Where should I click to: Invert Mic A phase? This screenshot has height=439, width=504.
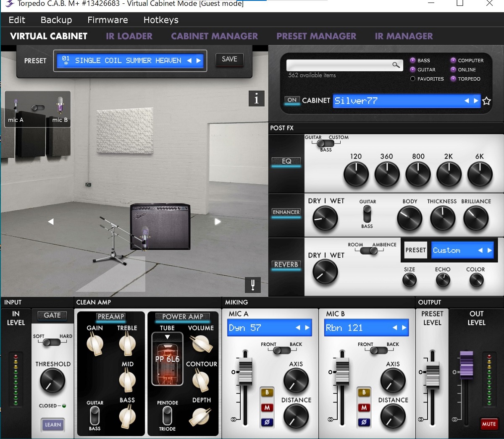pyautogui.click(x=267, y=422)
